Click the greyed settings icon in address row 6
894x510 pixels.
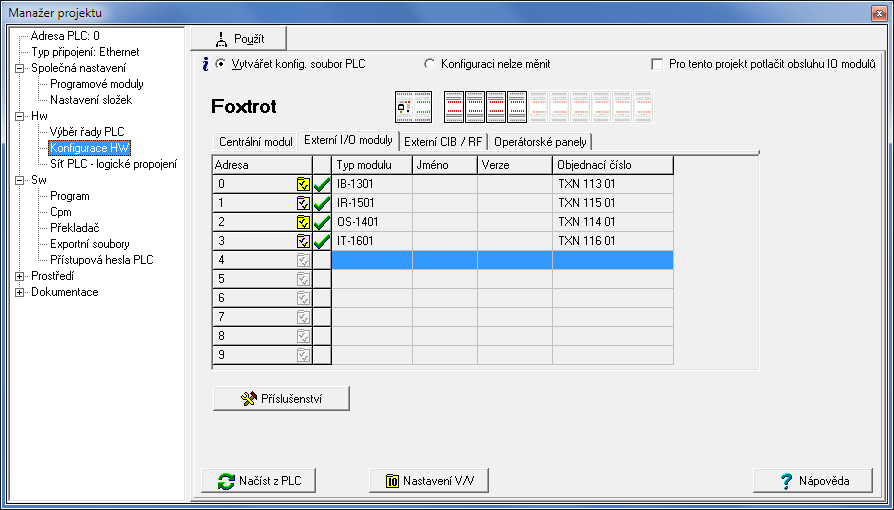pyautogui.click(x=303, y=298)
